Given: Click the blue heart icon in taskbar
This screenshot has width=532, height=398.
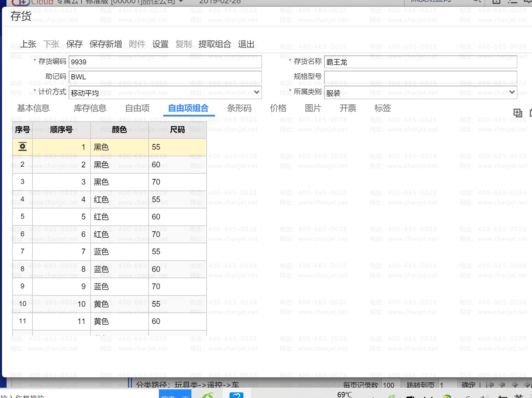Looking at the screenshot, I should pyautogui.click(x=236, y=395).
